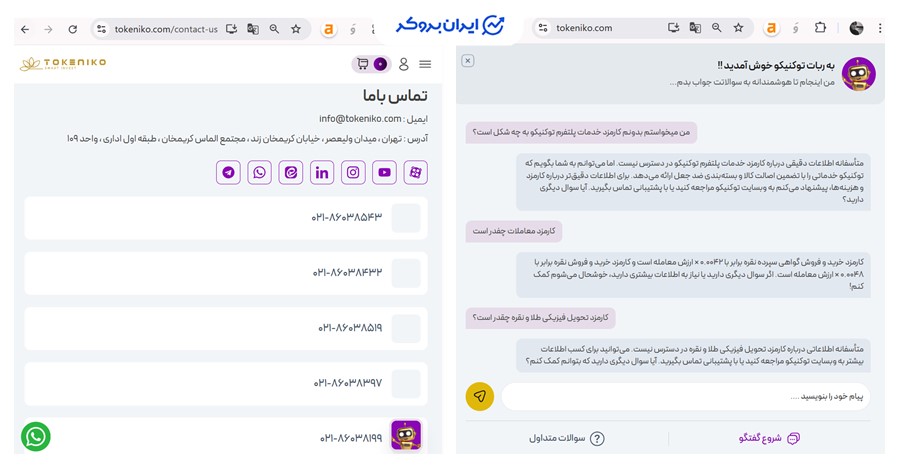
Task: View site information for tokeniko.com/contact-us
Action: tap(102, 29)
